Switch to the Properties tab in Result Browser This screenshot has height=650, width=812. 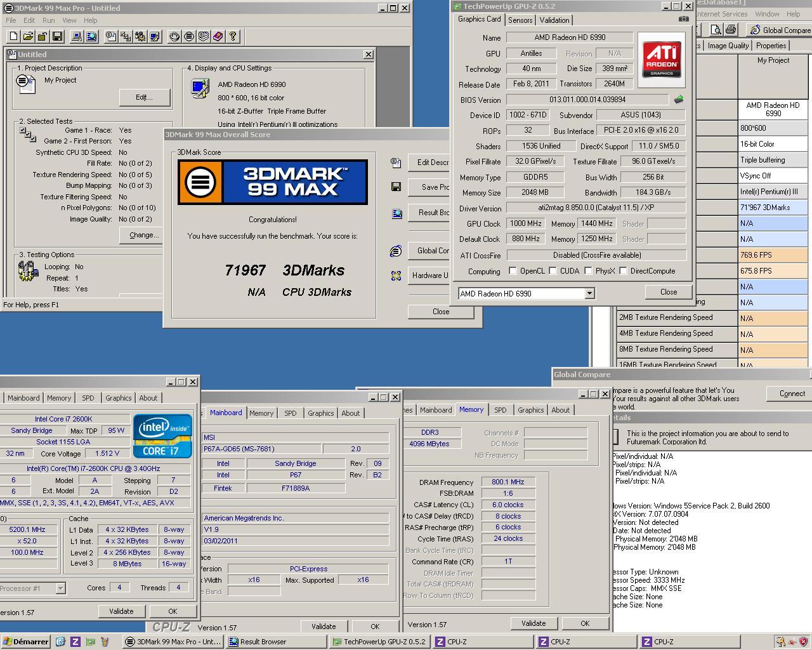771,46
